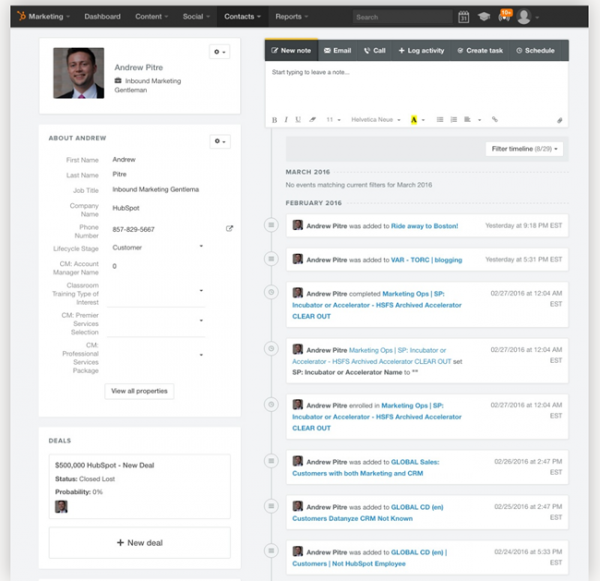Apply italic formatting in note editor

(x=286, y=120)
